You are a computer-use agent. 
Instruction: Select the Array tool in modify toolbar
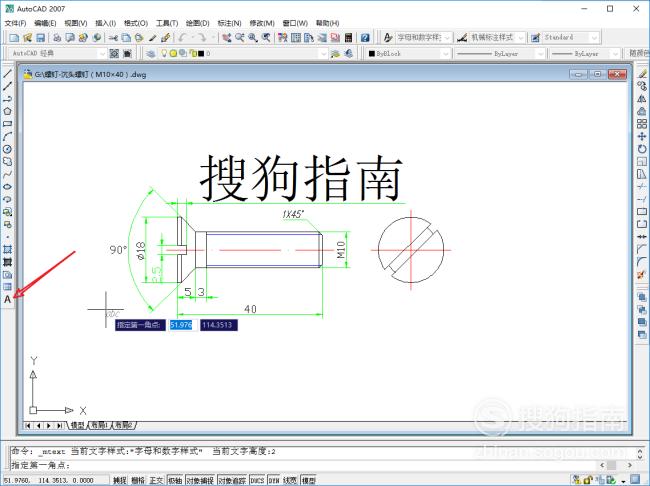pyautogui.click(x=642, y=124)
